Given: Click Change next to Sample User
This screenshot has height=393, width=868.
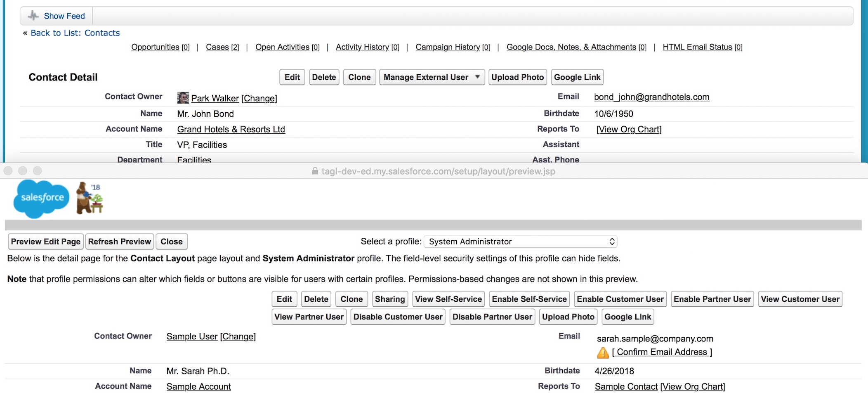Looking at the screenshot, I should 238,336.
